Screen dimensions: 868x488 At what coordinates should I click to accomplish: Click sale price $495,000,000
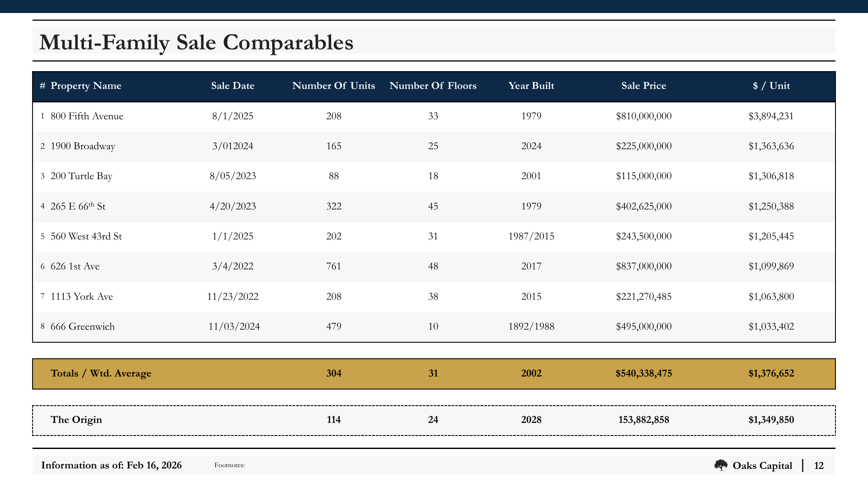pos(644,327)
